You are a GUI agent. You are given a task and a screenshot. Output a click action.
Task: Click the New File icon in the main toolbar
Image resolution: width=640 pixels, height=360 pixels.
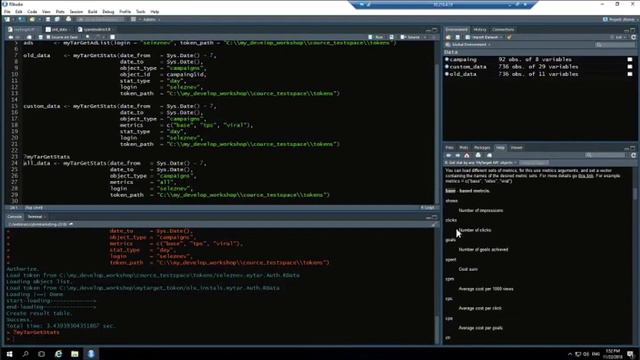(x=7, y=19)
